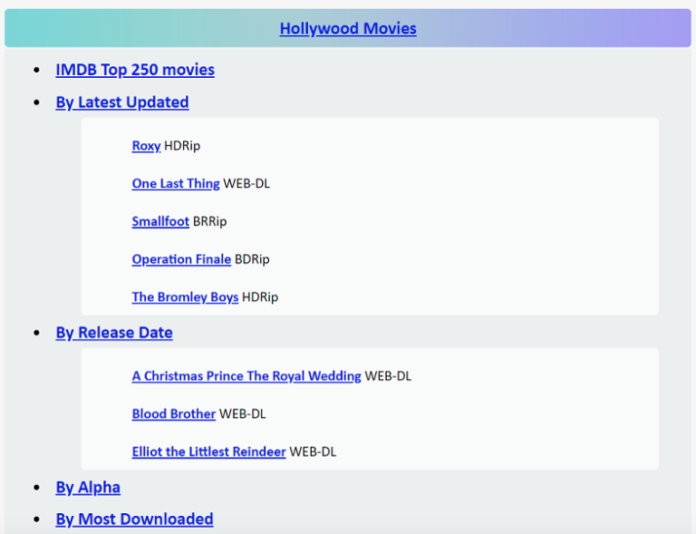Browse movies By Alpha

pos(88,488)
